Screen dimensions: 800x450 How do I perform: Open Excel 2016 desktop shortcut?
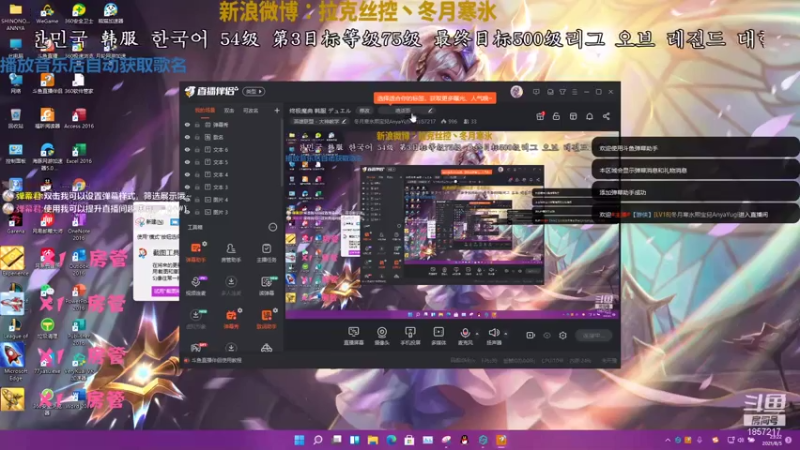pyautogui.click(x=79, y=153)
